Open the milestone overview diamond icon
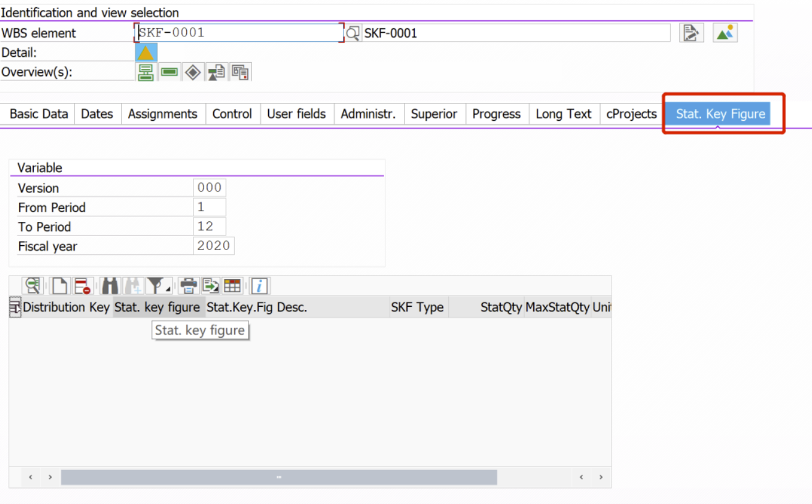The image size is (812, 504). (x=193, y=71)
